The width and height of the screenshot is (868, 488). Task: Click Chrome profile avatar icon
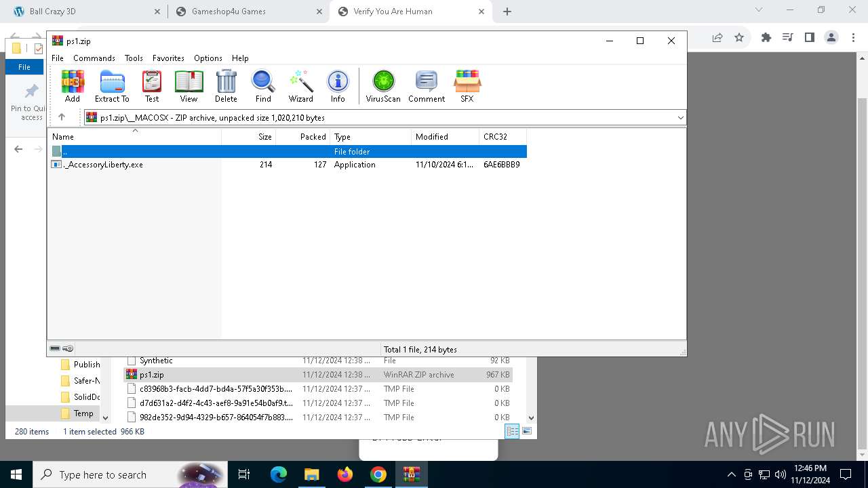tap(831, 38)
